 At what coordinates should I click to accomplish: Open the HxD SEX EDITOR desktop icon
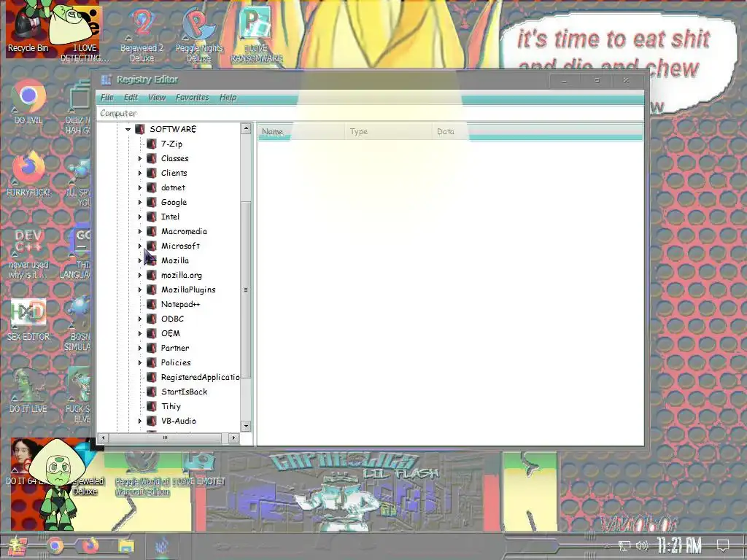tap(28, 319)
